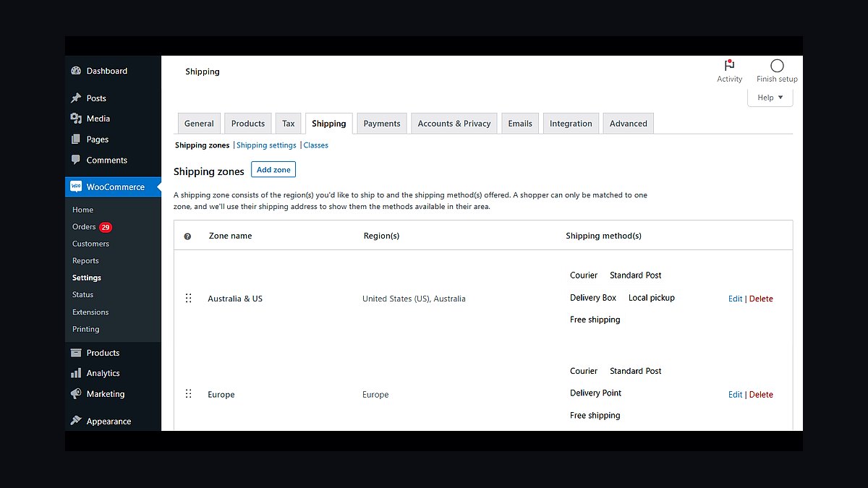Open the Activity flag icon
This screenshot has height=488, width=868.
tap(729, 65)
